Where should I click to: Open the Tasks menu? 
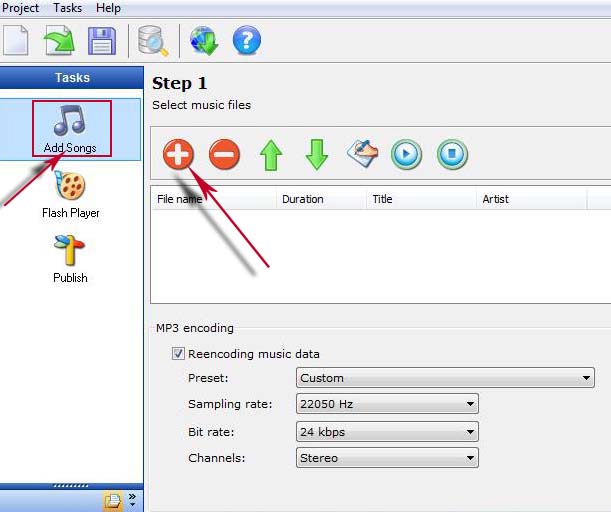67,8
